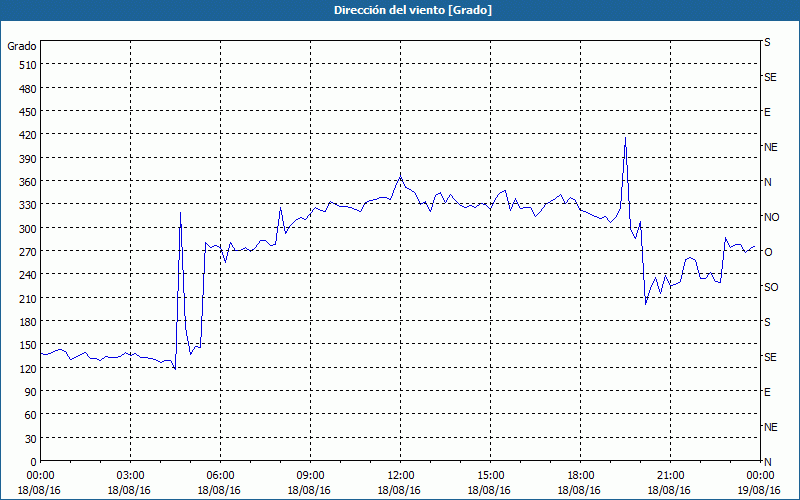Click the 90 y-axis label

tap(30, 392)
